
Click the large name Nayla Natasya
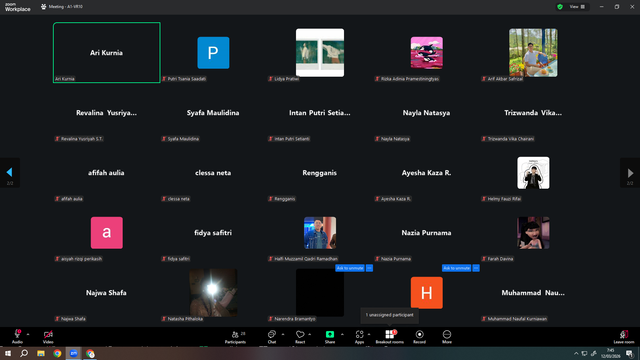point(427,113)
